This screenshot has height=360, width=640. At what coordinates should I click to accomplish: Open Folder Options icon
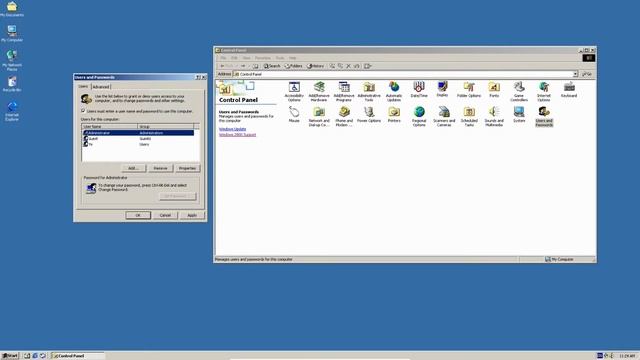pyautogui.click(x=469, y=89)
